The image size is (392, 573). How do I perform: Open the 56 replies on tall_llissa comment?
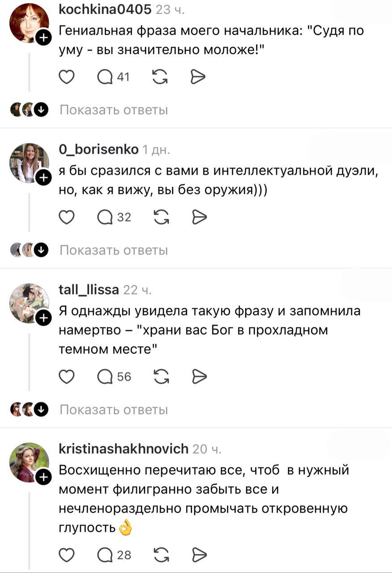pyautogui.click(x=114, y=377)
